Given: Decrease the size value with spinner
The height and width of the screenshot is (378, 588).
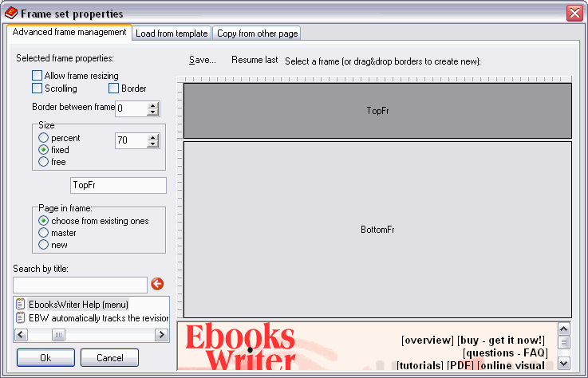Looking at the screenshot, I should tap(153, 144).
